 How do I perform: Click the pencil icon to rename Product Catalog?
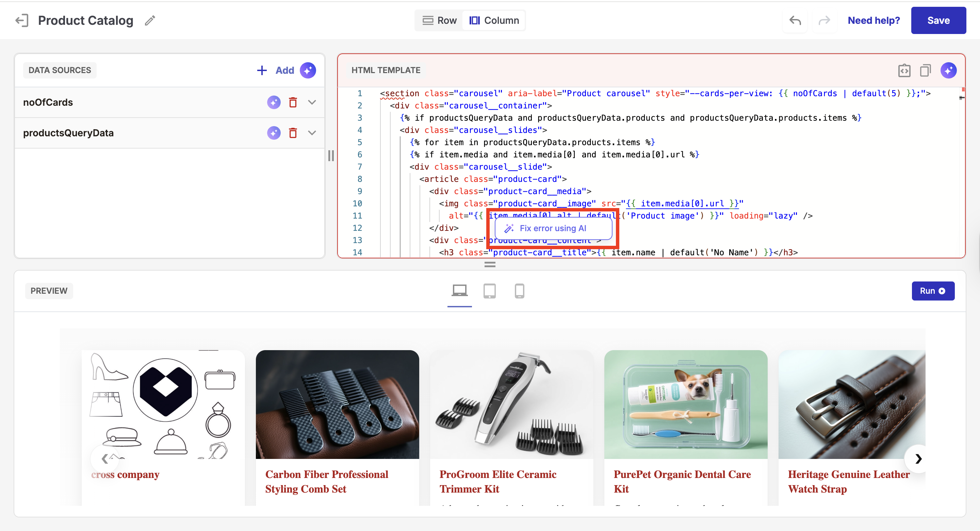150,20
